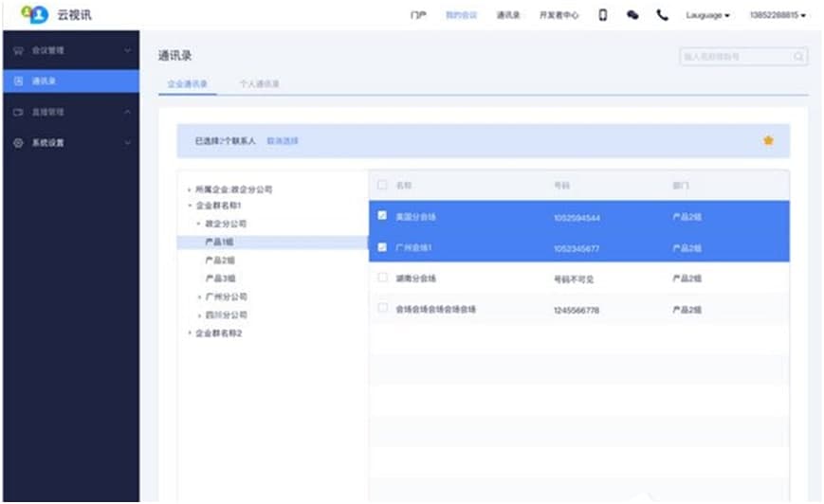The image size is (824, 504).
Task: Check the 湖南分会场 checkbox
Action: pos(382,278)
